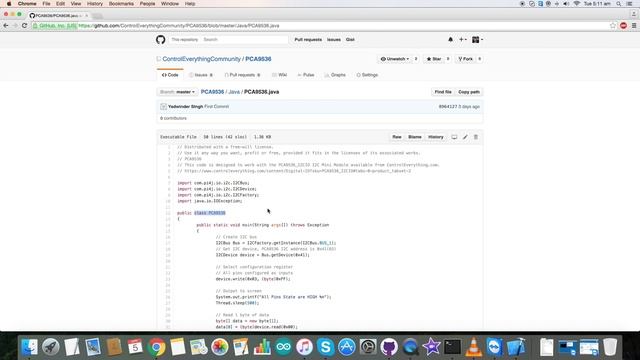640x360 pixels.
Task: Click the Chrome back arrow
Action: coord(6,25)
